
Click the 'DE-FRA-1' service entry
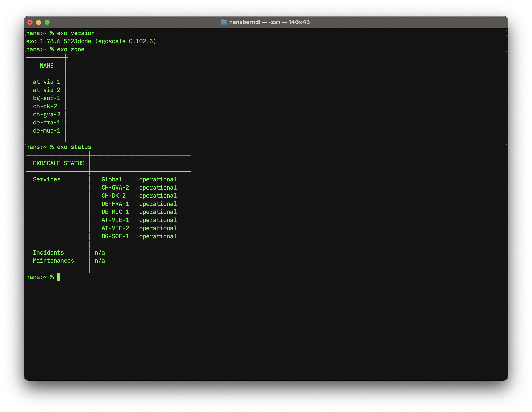coord(115,204)
